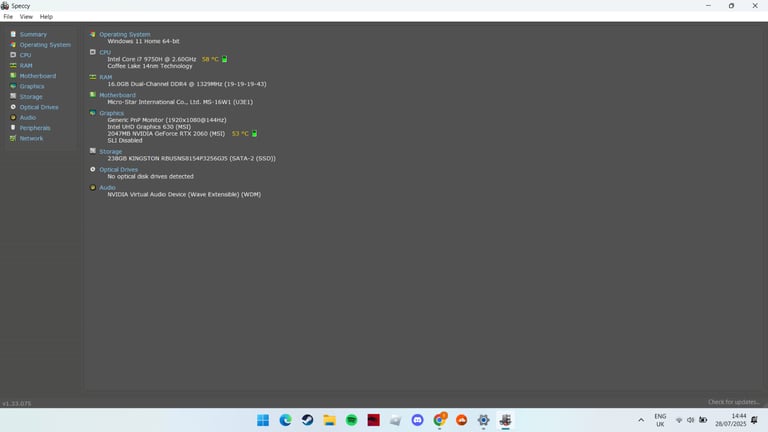The height and width of the screenshot is (432, 768).
Task: Click the Micro-Star International Co., Ltd. motherboard text
Action: click(180, 102)
